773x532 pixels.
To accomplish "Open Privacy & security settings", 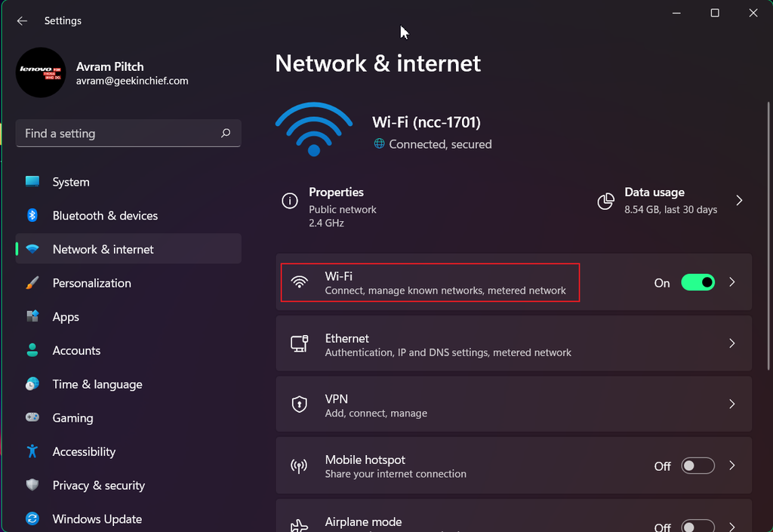I will (x=98, y=485).
